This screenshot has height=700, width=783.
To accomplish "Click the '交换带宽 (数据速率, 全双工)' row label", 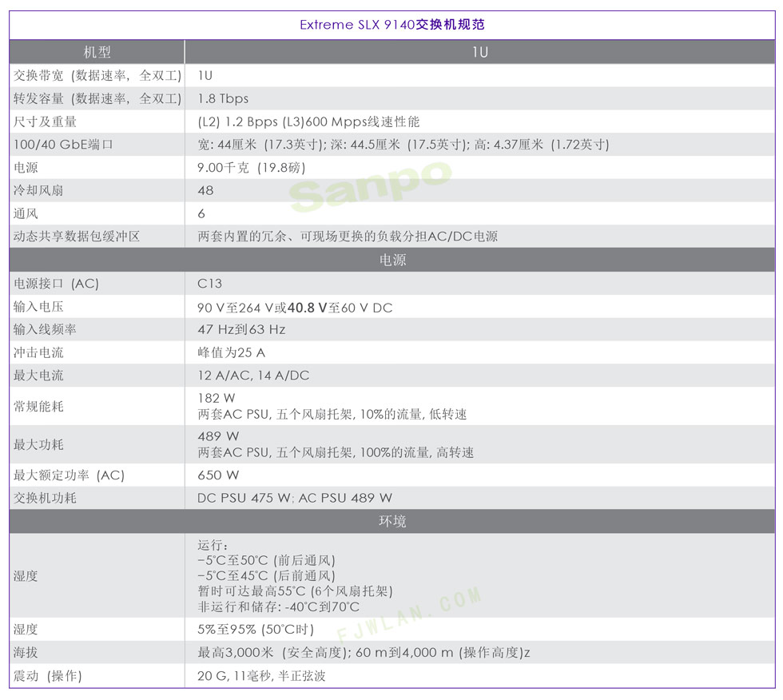I will [97, 75].
